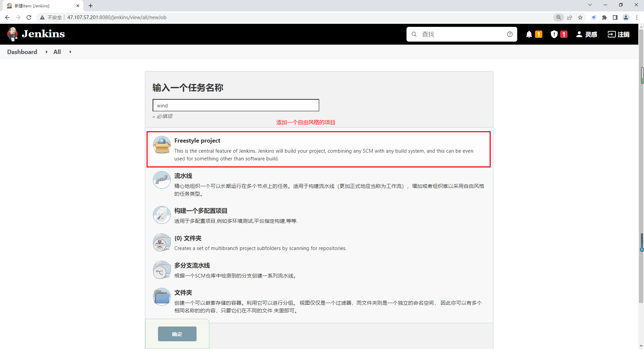Click the share page icon
This screenshot has height=349, width=644.
[570, 17]
